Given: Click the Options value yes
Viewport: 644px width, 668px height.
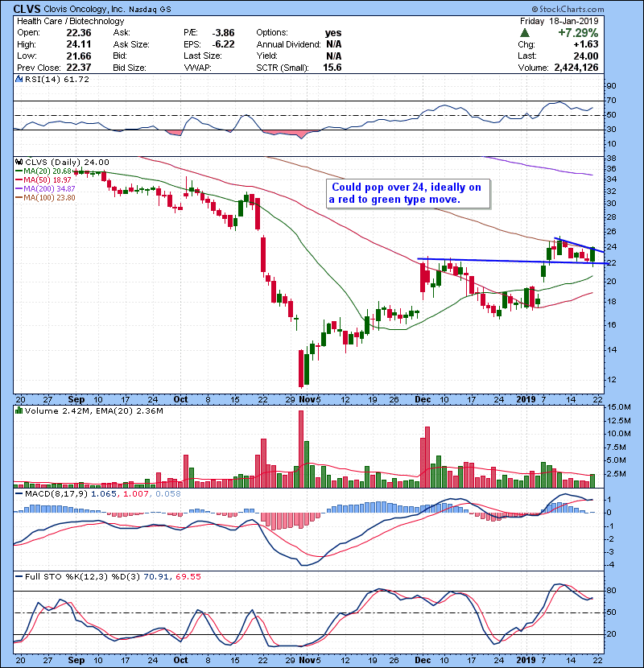Looking at the screenshot, I should pos(333,33).
